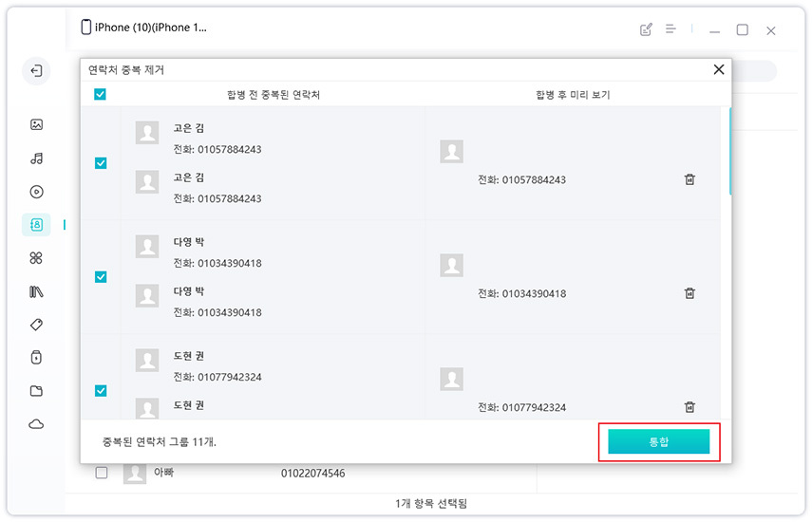Click the 아빠 contact avatar
The image size is (812, 522).
coord(135,473)
